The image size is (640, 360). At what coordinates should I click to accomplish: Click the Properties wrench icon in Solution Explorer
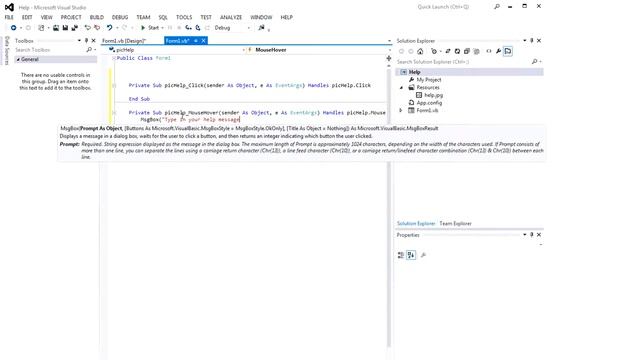coord(498,51)
